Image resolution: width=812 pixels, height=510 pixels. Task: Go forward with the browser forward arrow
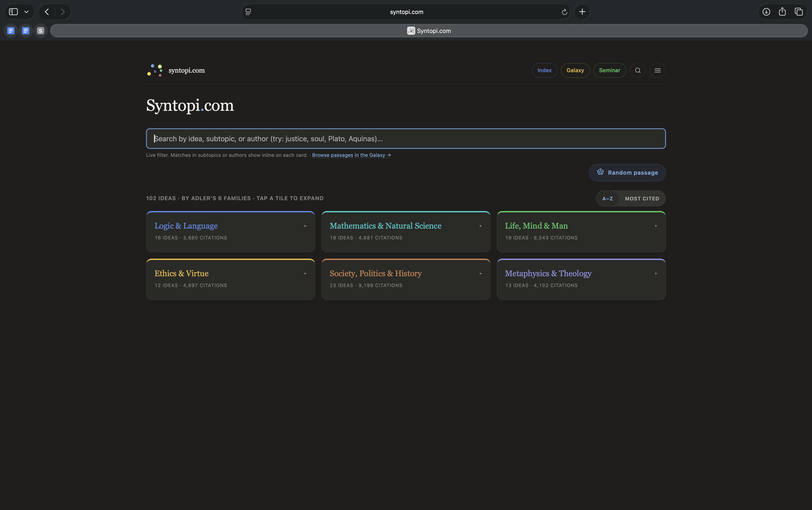point(63,12)
